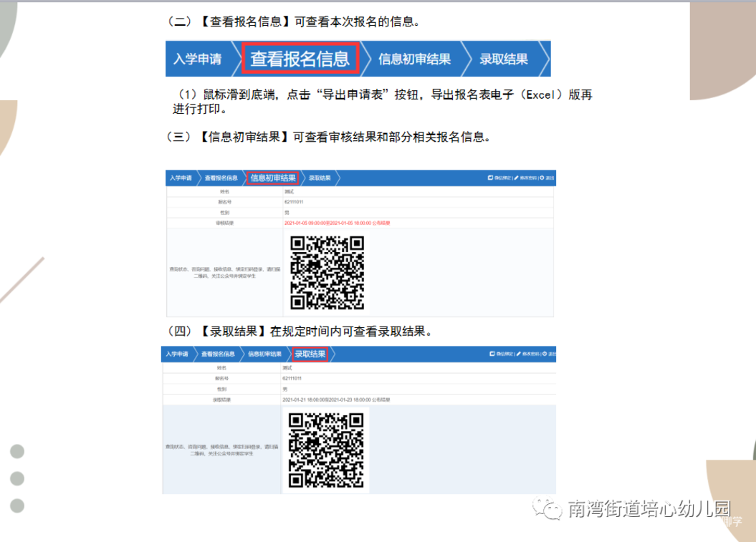Click the WeChat logo beside 南湾街道培心幼儿园

547,509
